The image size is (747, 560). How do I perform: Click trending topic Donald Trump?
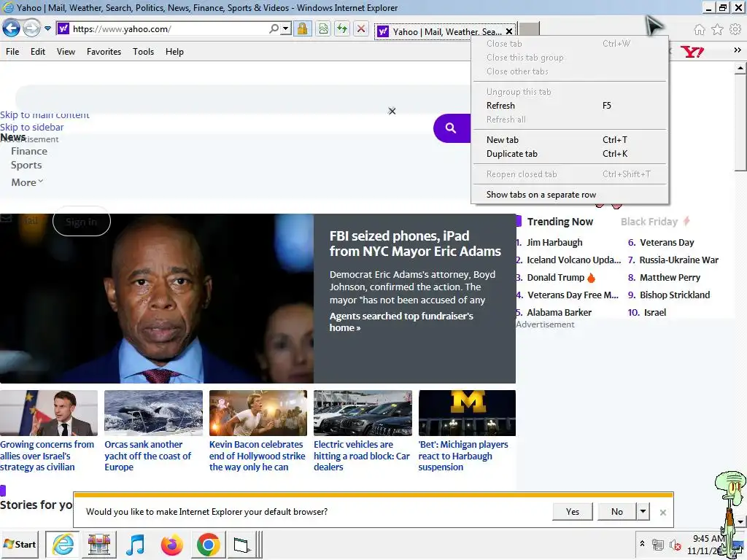[x=555, y=278]
